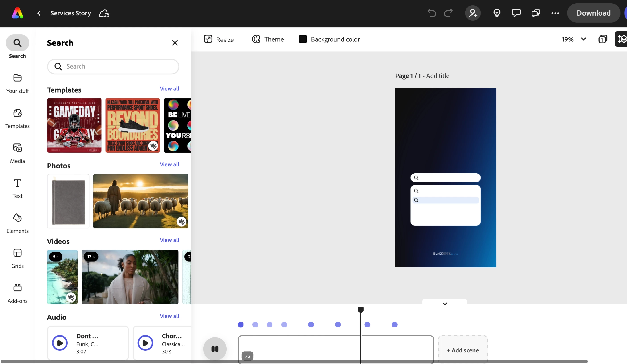This screenshot has width=627, height=364.
Task: Click the undo arrow icon
Action: coord(432,13)
